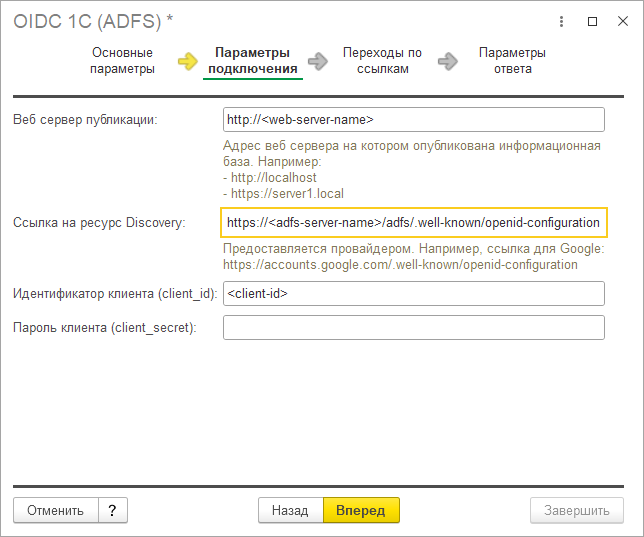This screenshot has width=644, height=537.
Task: Click the Веб сервер публикации field
Action: point(414,120)
